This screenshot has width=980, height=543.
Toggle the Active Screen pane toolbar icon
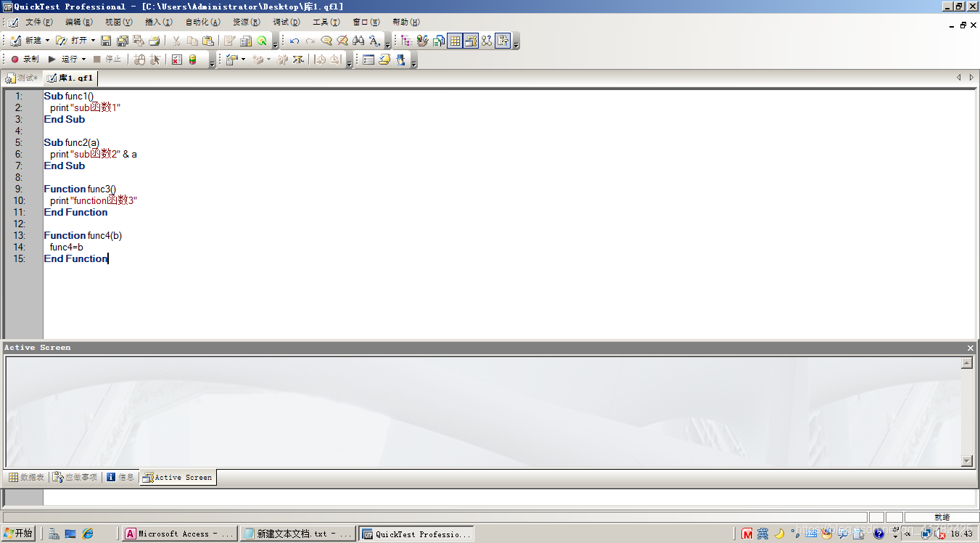tap(471, 41)
